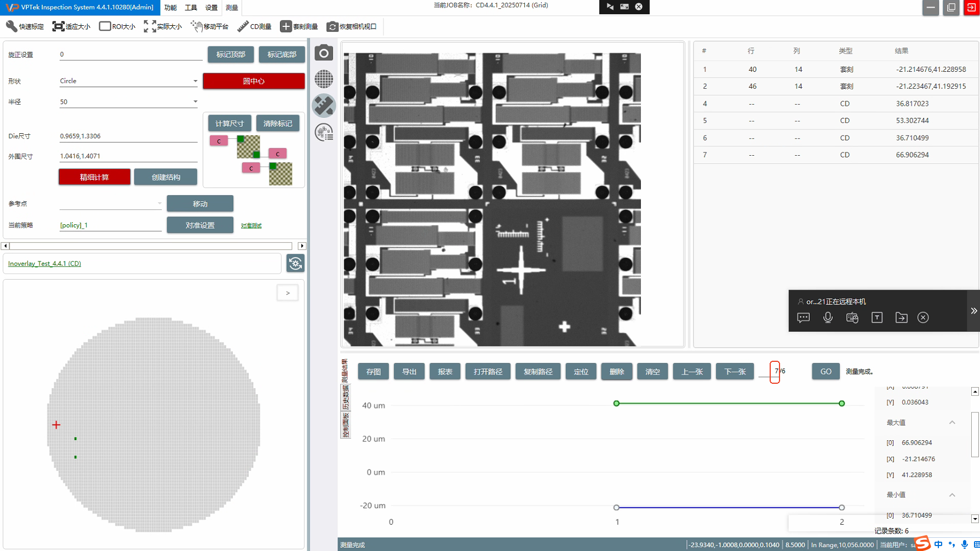980x551 pixels.
Task: Click the 下一张 next image button
Action: (x=735, y=372)
